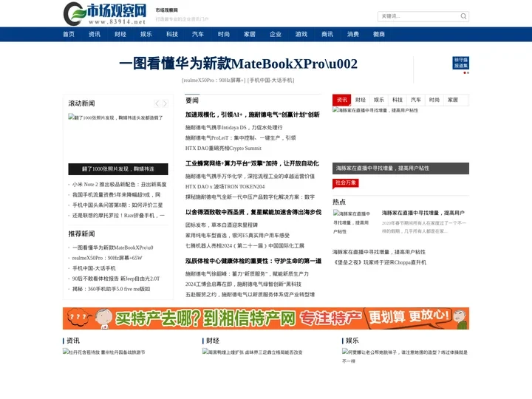This screenshot has height=399, width=532.
Task: Open article 2024工博会启幕在即
Action: pyautogui.click(x=243, y=284)
